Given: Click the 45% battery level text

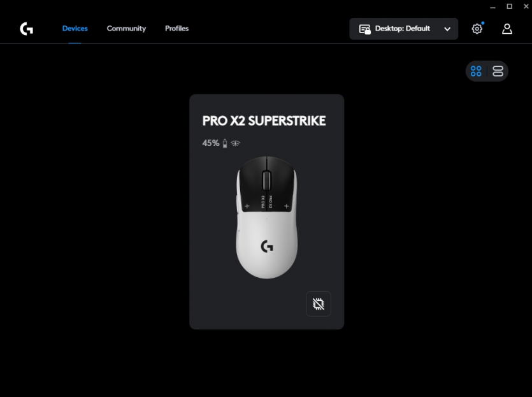Looking at the screenshot, I should (x=211, y=143).
